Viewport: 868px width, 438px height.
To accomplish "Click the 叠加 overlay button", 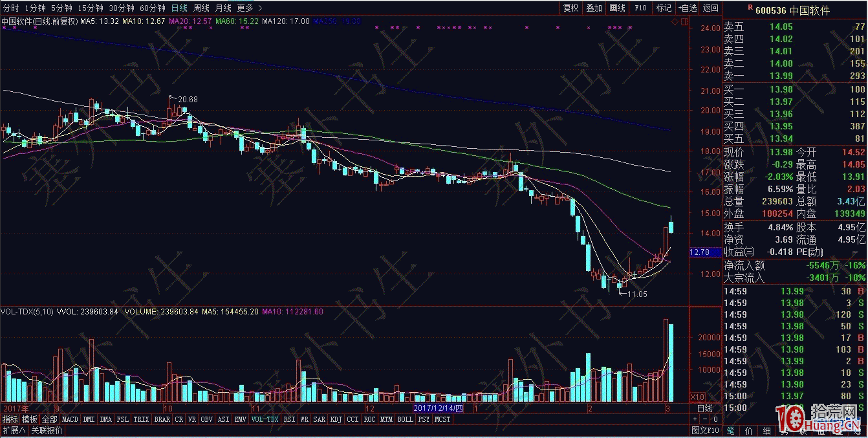I will 594,8.
